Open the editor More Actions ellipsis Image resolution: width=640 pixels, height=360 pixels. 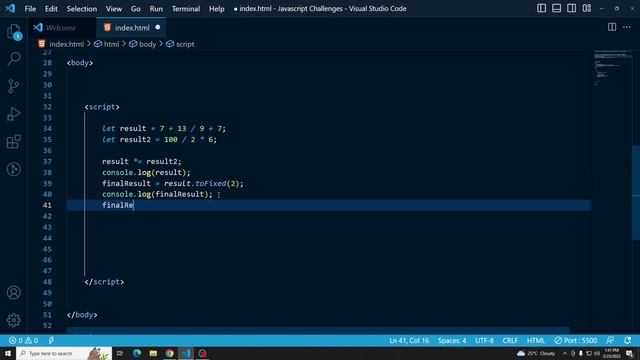coord(627,27)
